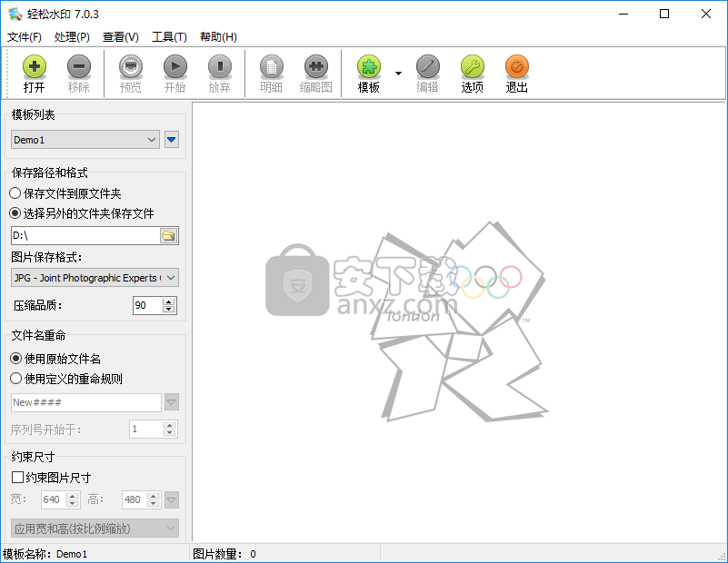Select 使用原始文件名 radio button
728x563 pixels.
click(x=15, y=359)
